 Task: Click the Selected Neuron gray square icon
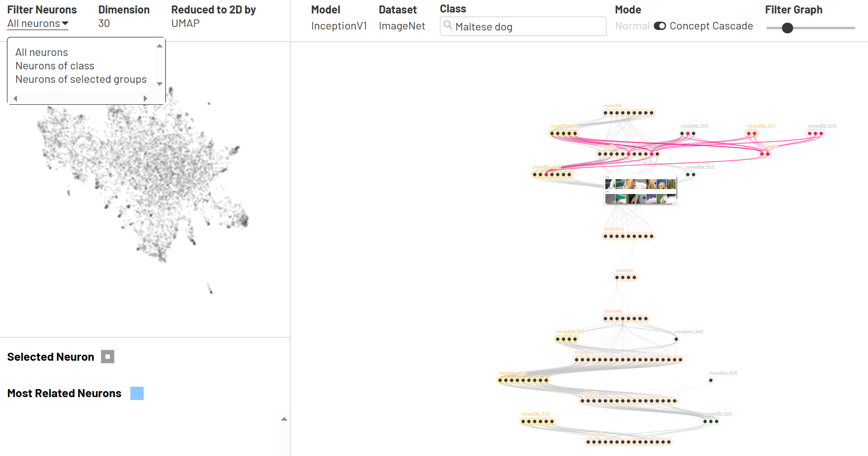pyautogui.click(x=107, y=357)
